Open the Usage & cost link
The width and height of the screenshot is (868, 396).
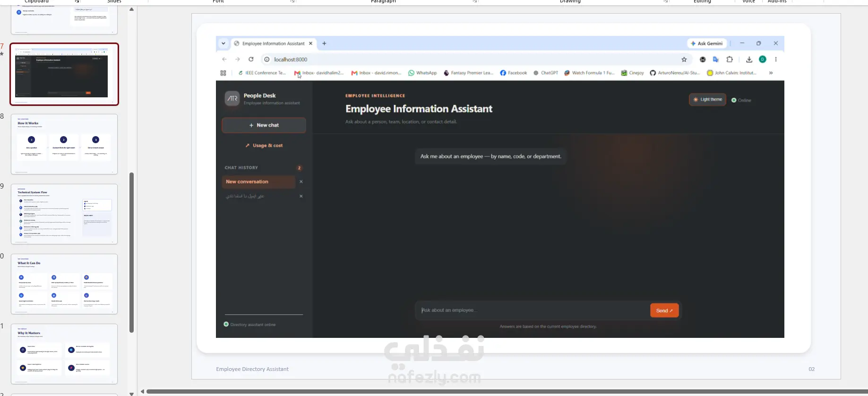point(264,146)
